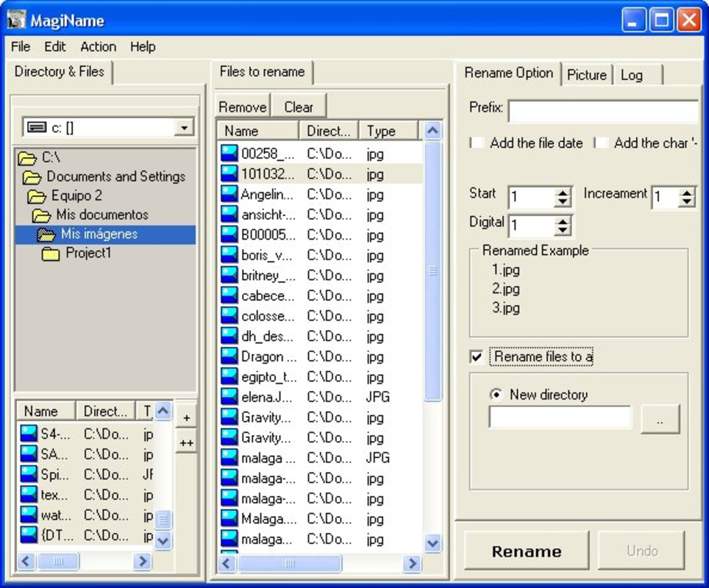This screenshot has height=588, width=709.
Task: Click the picture icon beside ansicht- file
Action: coord(229,215)
